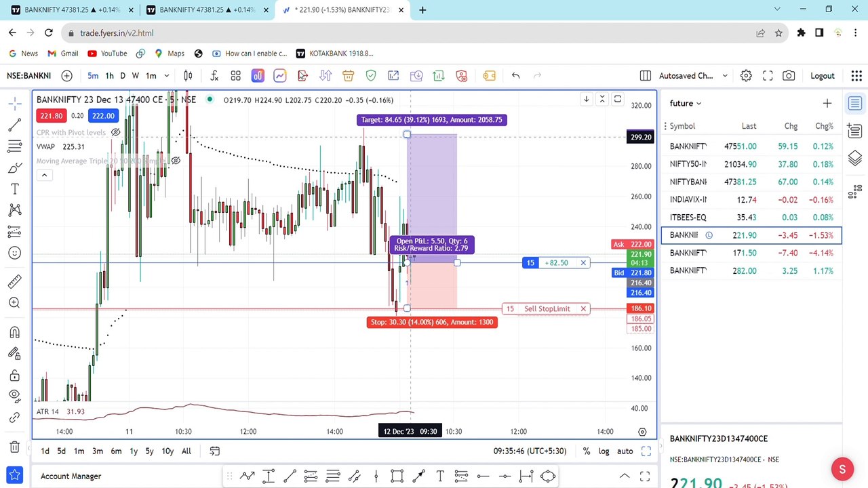Open the watchlist panel icon in right sidebar
Viewport: 868px width, 488px height.
pos(854,104)
